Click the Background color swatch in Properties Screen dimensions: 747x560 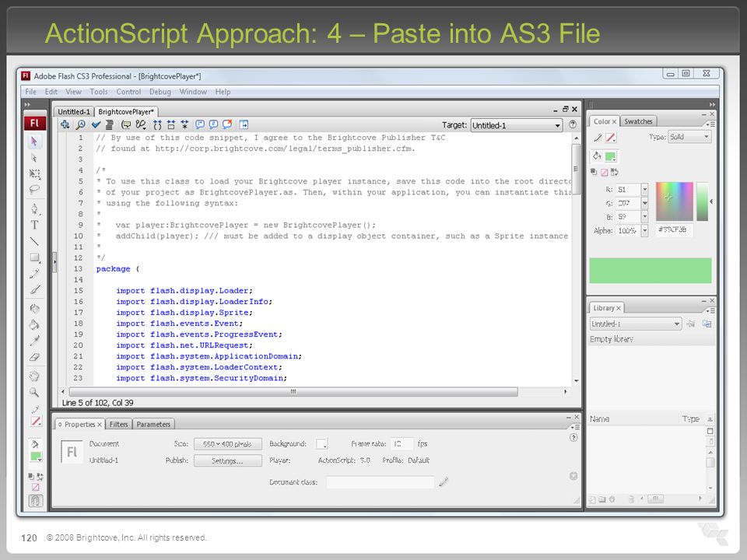[322, 444]
